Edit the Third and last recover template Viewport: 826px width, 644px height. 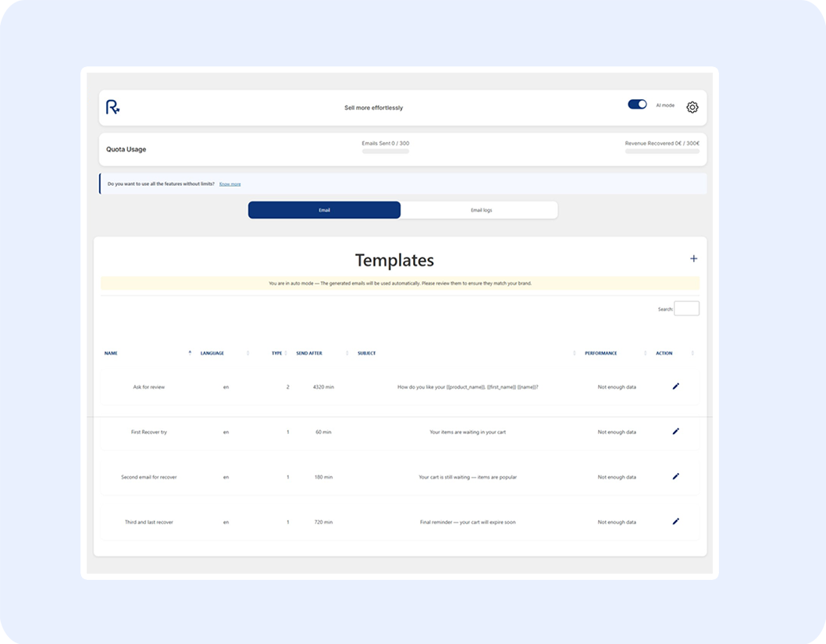(x=675, y=521)
